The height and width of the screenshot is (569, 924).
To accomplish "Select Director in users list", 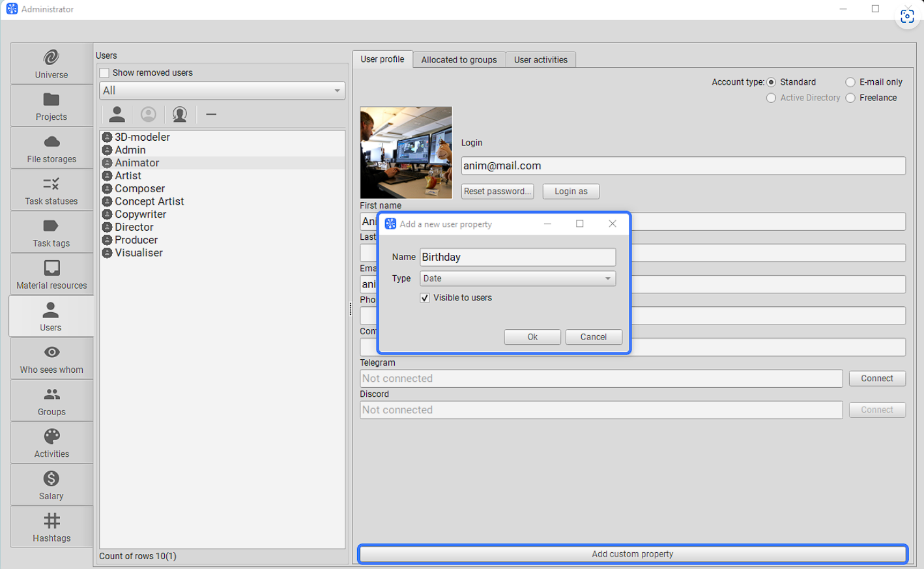I will pyautogui.click(x=222, y=227).
